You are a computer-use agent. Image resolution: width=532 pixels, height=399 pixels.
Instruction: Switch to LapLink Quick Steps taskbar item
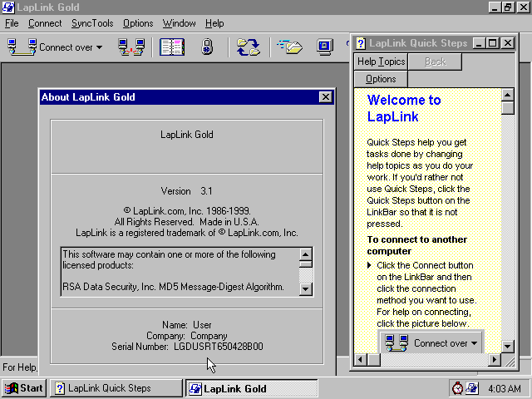point(116,388)
